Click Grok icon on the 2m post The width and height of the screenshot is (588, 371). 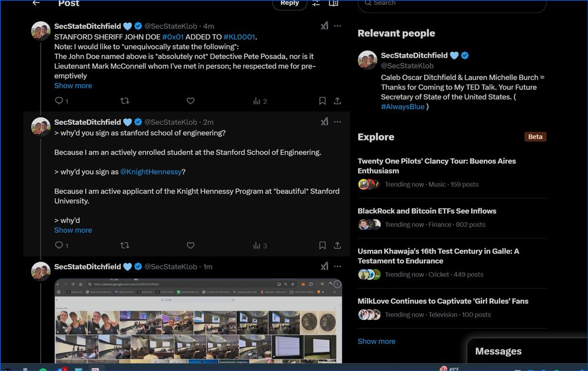(x=325, y=122)
